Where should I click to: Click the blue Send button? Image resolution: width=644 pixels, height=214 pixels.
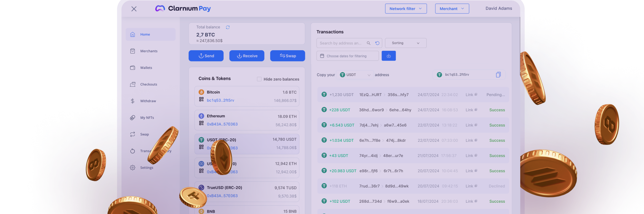[x=206, y=56]
